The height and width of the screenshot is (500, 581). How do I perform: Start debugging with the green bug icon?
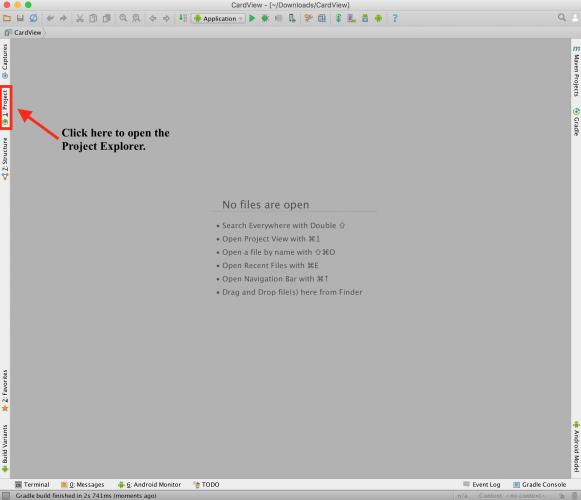265,18
